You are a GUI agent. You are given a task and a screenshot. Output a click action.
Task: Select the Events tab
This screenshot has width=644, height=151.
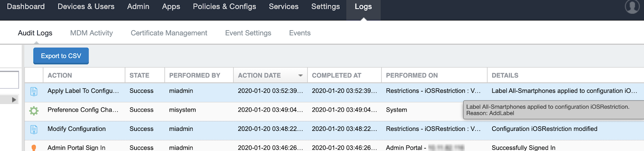(300, 33)
